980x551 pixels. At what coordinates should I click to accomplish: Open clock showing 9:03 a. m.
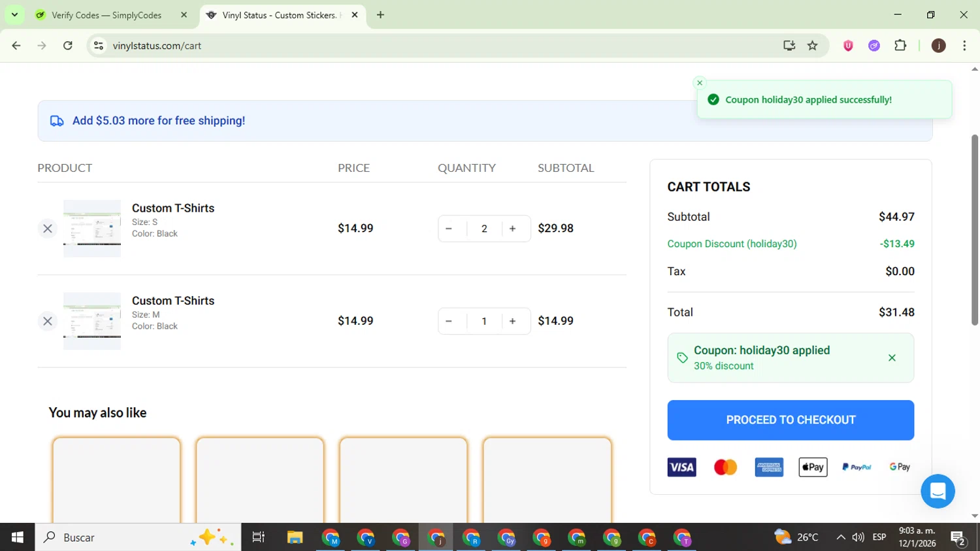click(x=917, y=537)
